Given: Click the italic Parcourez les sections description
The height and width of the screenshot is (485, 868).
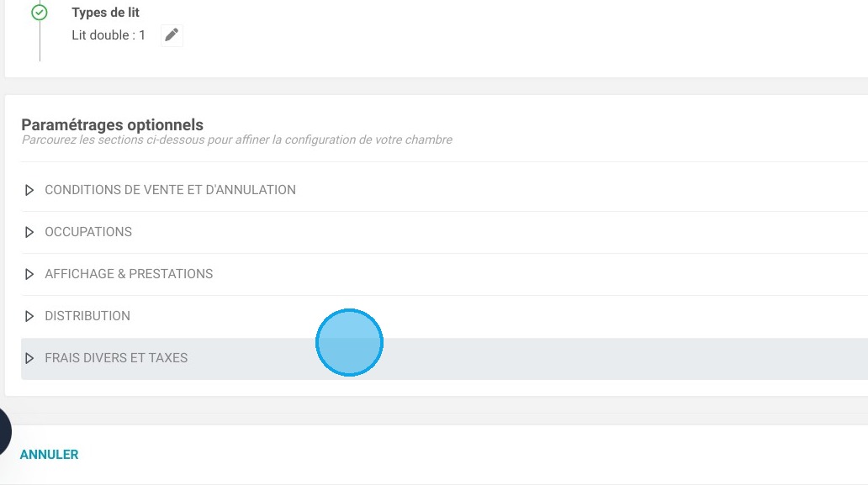Looking at the screenshot, I should coord(237,140).
